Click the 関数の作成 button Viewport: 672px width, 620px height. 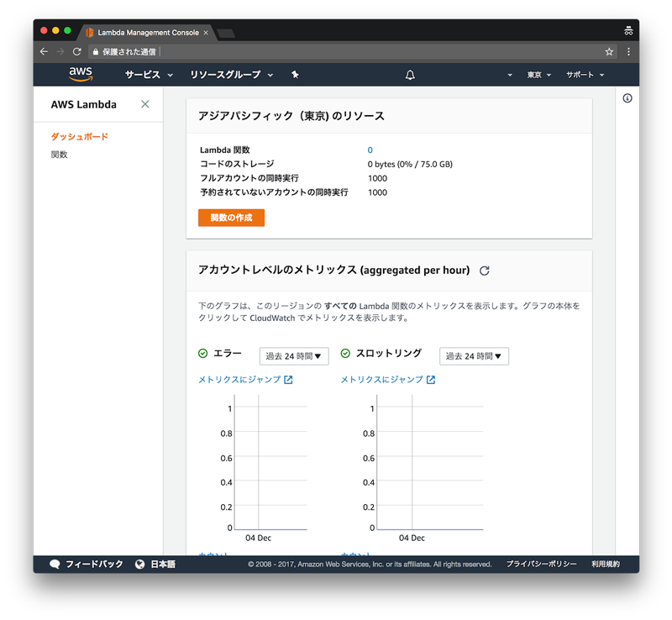232,218
